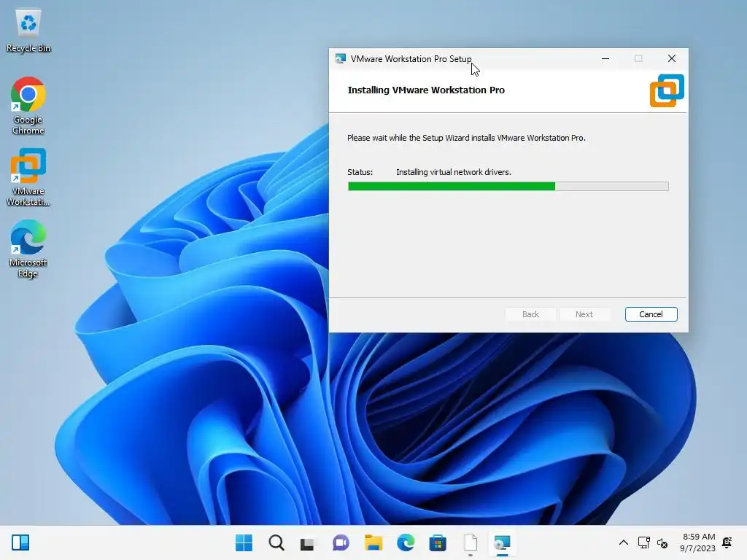Click the green installation progress bar

click(x=508, y=186)
